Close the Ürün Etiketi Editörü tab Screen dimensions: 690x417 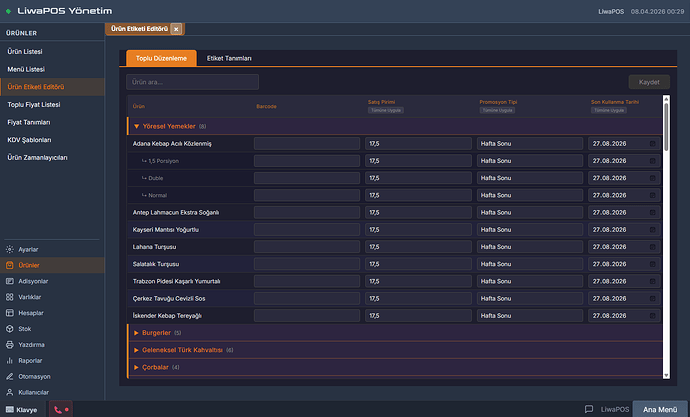click(177, 29)
